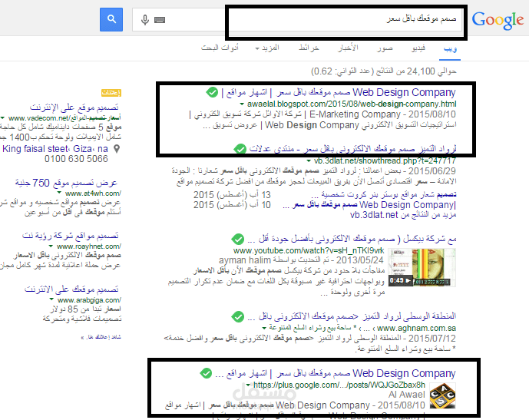This screenshot has height=420, width=529.
Task: Open sitelink تصميم شعار مواقع بوستر
Action: point(384,195)
